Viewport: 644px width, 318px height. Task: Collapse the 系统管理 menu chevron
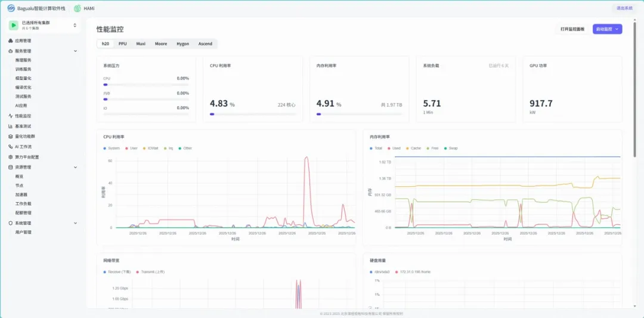coord(75,223)
